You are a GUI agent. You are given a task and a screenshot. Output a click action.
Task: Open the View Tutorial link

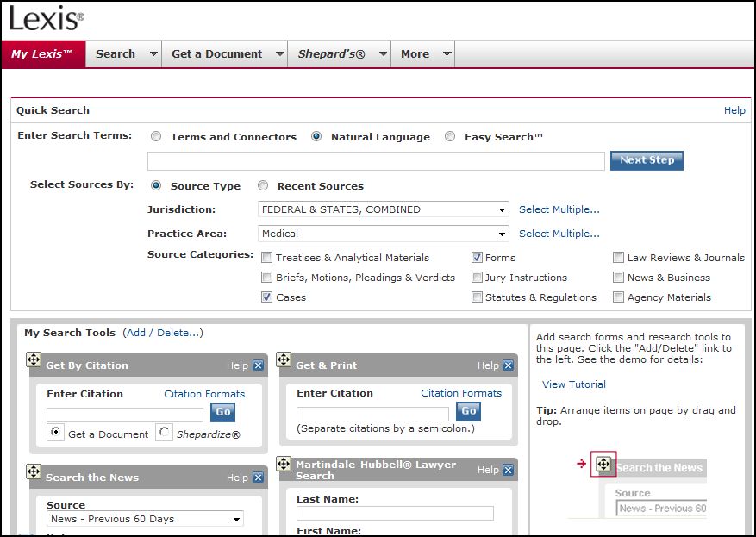click(573, 384)
